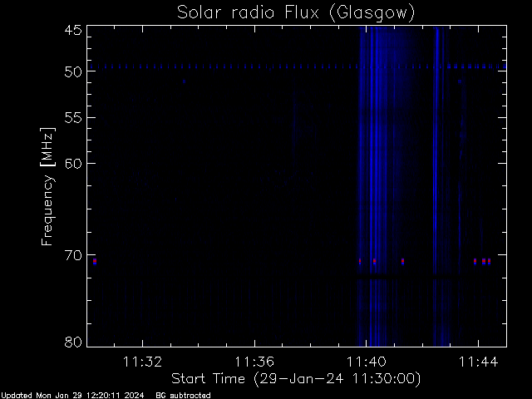Click the red marker near 70 MHz between 11:41 and 11:42
The width and height of the screenshot is (532, 399).
click(402, 261)
